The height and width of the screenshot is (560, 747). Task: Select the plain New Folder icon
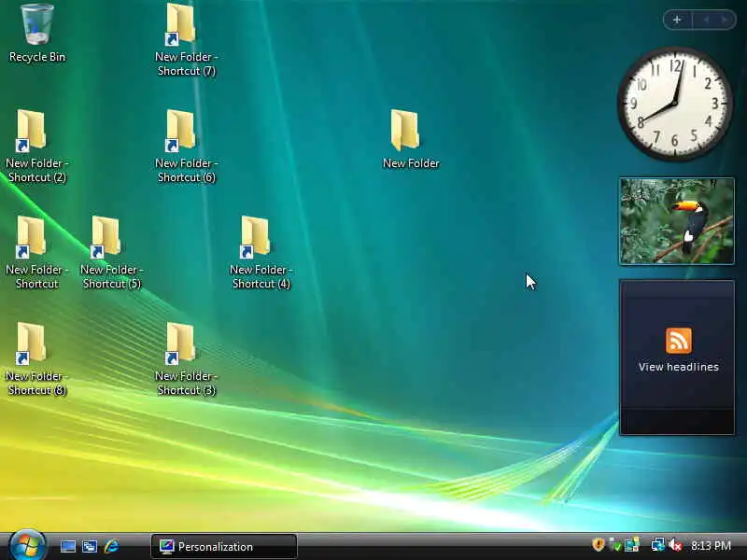click(x=411, y=139)
